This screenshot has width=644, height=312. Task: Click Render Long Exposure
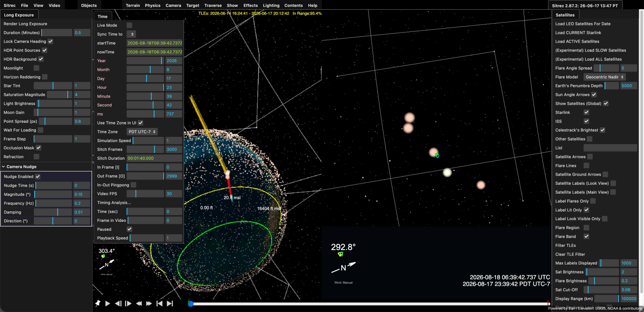pyautogui.click(x=25, y=24)
